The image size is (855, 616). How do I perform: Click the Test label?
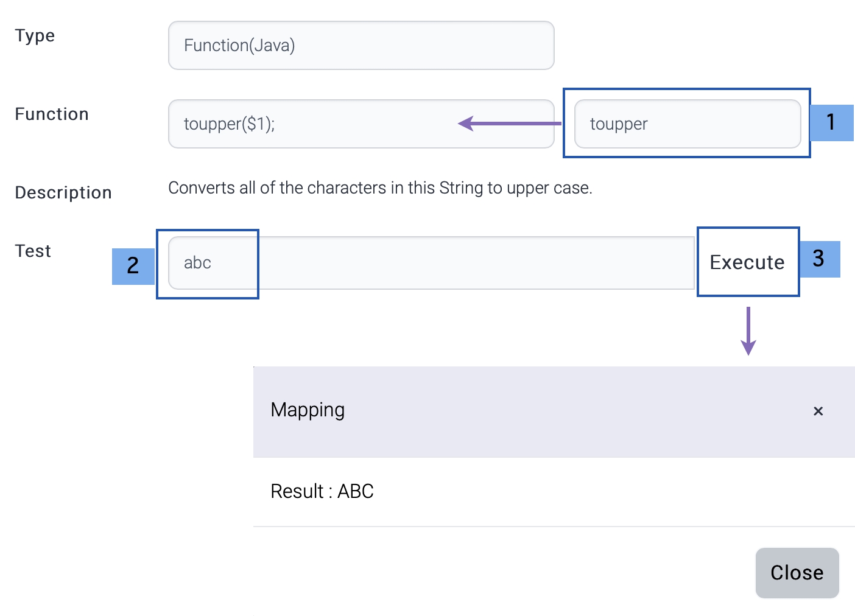pyautogui.click(x=33, y=251)
